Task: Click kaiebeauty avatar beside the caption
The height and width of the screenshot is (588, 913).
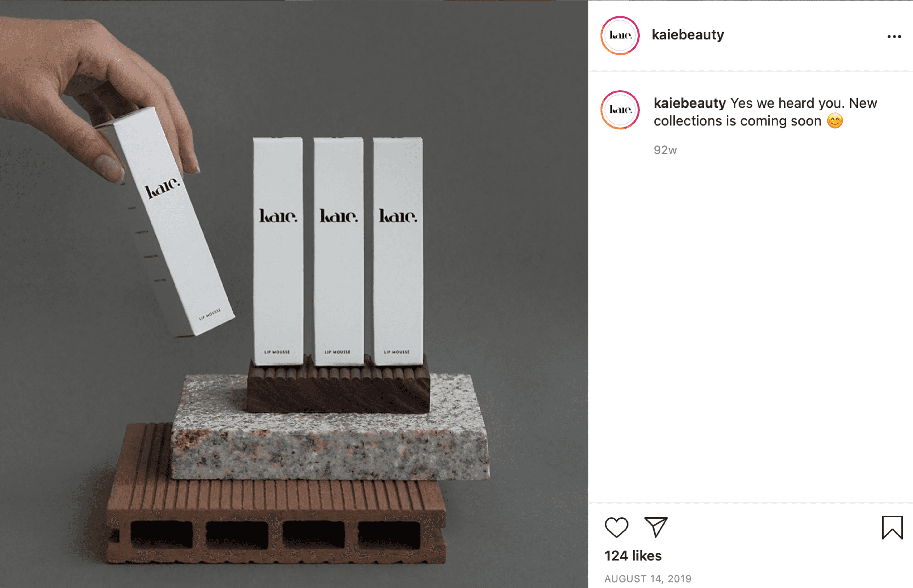Action: pos(620,110)
